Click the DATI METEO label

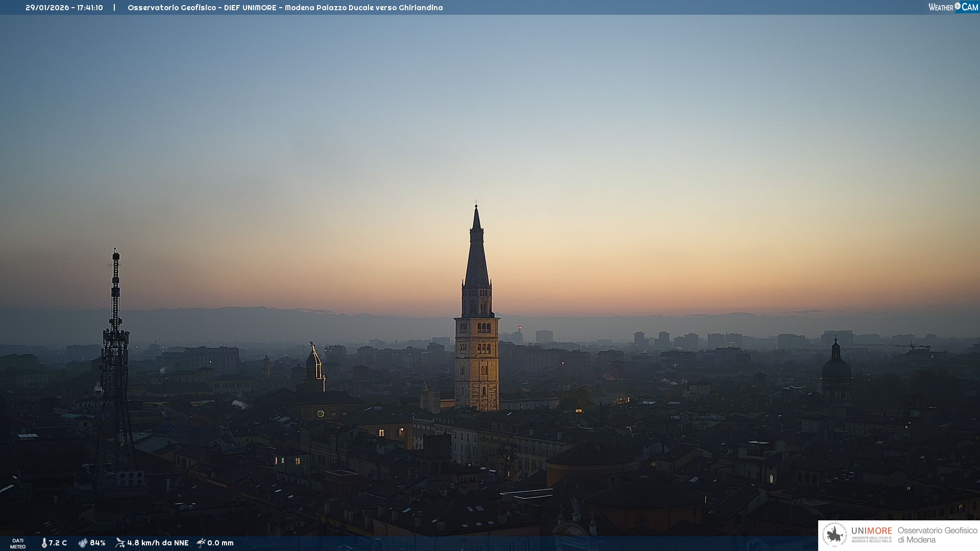(x=18, y=543)
